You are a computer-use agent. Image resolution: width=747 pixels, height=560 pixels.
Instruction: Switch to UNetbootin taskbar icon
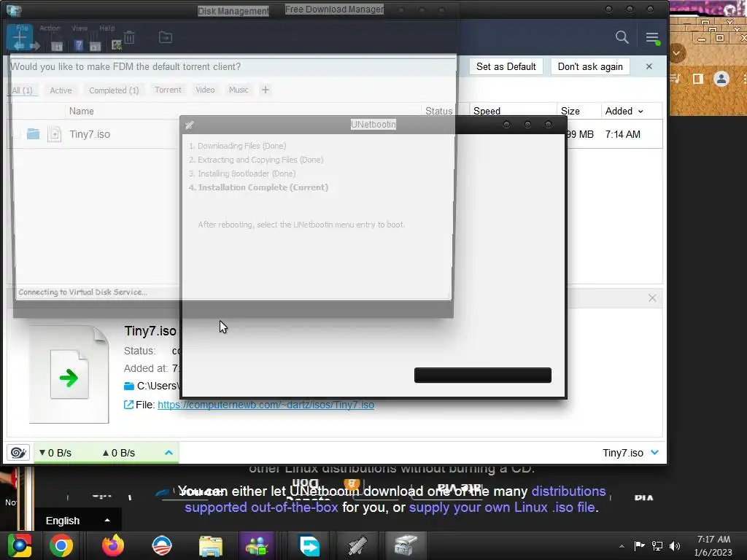tap(357, 545)
